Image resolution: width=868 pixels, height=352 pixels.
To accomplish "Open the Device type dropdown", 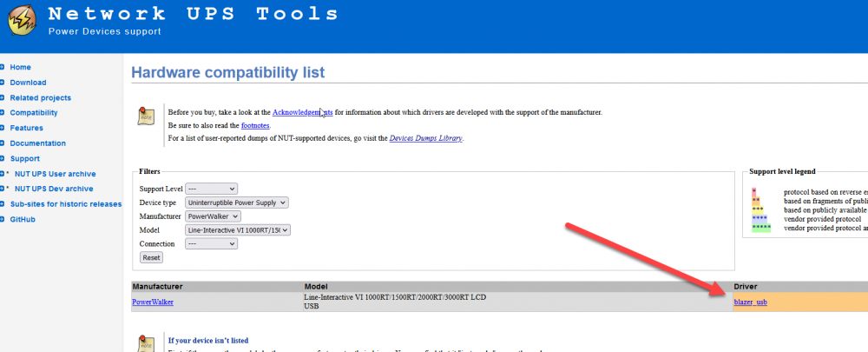I will [237, 203].
